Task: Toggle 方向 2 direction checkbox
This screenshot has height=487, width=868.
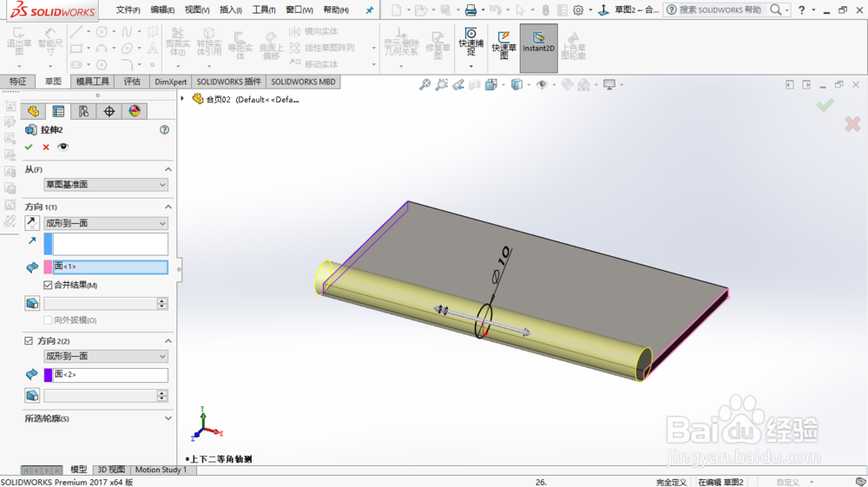Action: (x=29, y=341)
